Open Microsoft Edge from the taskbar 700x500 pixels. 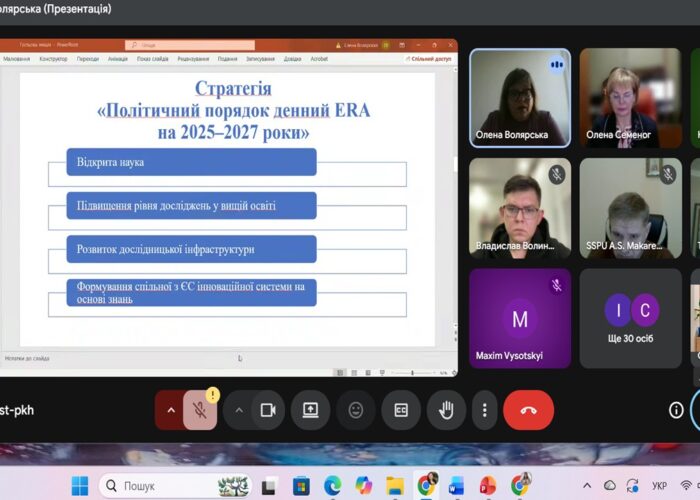pyautogui.click(x=332, y=486)
